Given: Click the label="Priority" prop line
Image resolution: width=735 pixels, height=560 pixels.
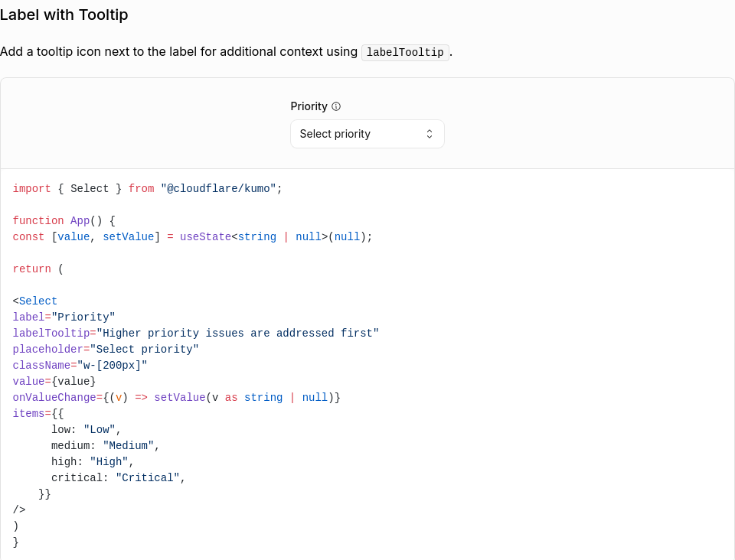Looking at the screenshot, I should click(64, 317).
